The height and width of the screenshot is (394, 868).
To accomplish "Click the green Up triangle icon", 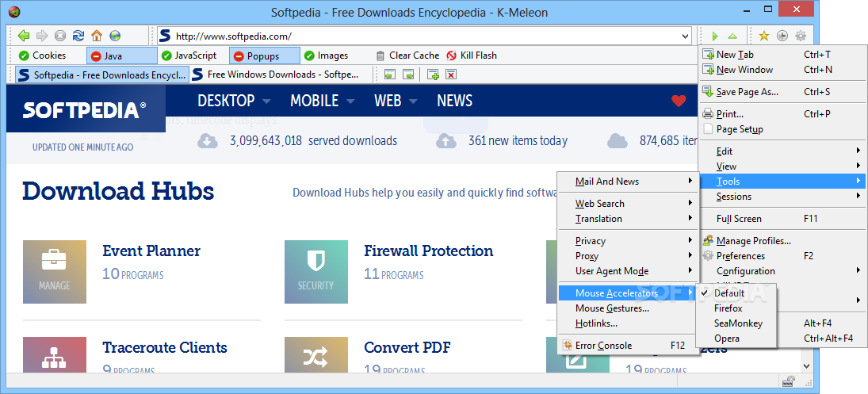I will pos(732,36).
